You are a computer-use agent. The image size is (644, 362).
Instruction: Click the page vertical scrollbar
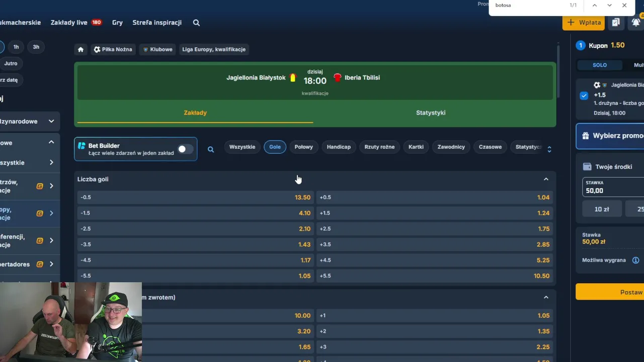pyautogui.click(x=557, y=70)
